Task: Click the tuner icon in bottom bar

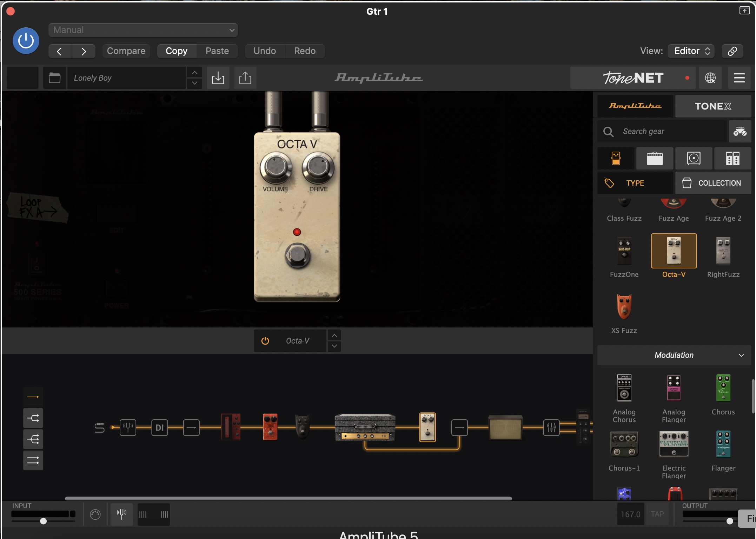Action: point(121,514)
